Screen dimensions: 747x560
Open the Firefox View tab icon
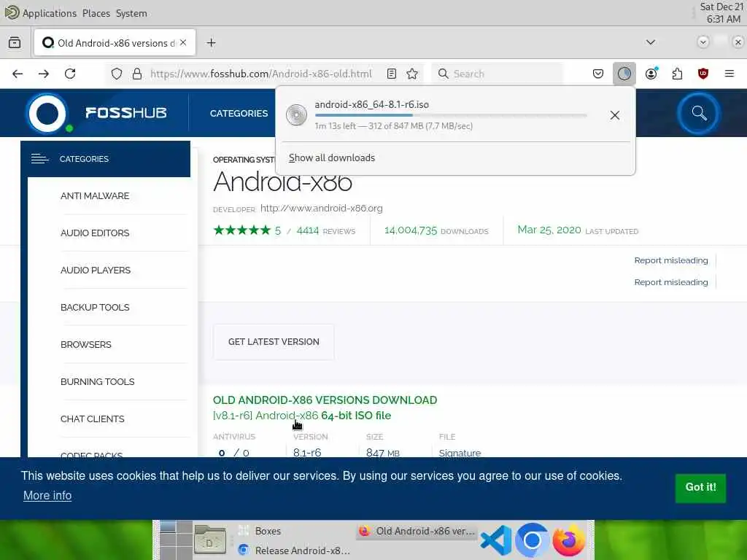pyautogui.click(x=15, y=43)
